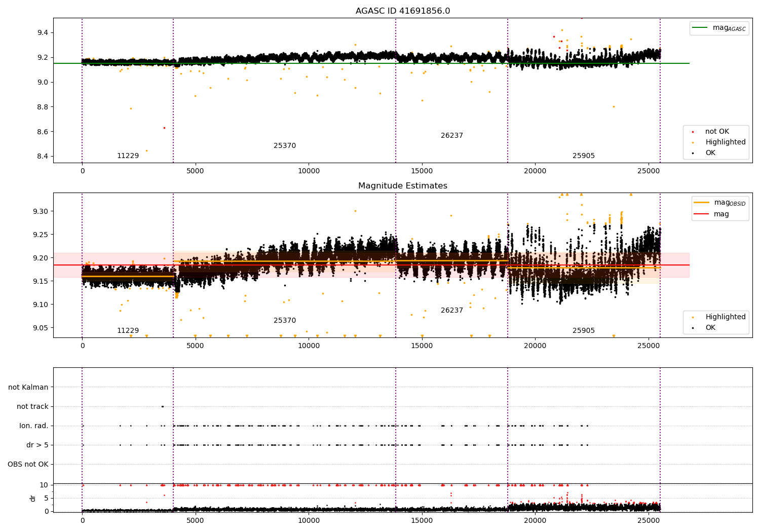The width and height of the screenshot is (760, 532).
Task: Click the 9.10 y-axis tick label
Action: [x=41, y=305]
